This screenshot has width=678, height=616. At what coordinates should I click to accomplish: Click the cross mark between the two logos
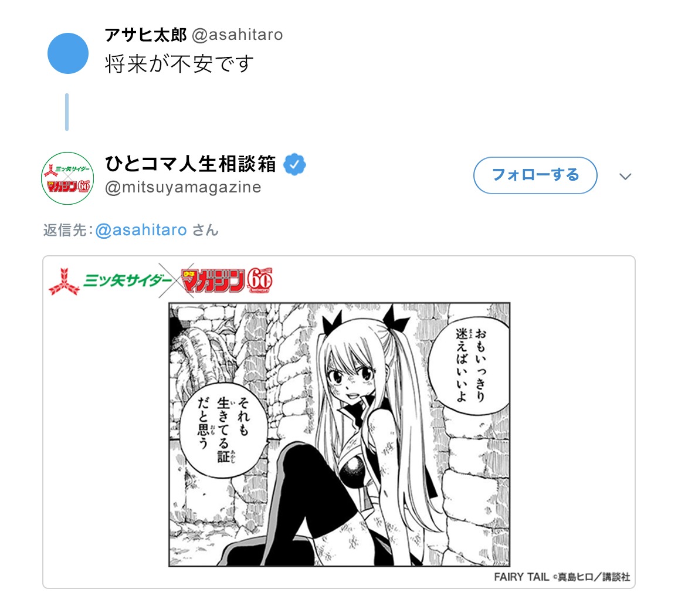pyautogui.click(x=176, y=280)
